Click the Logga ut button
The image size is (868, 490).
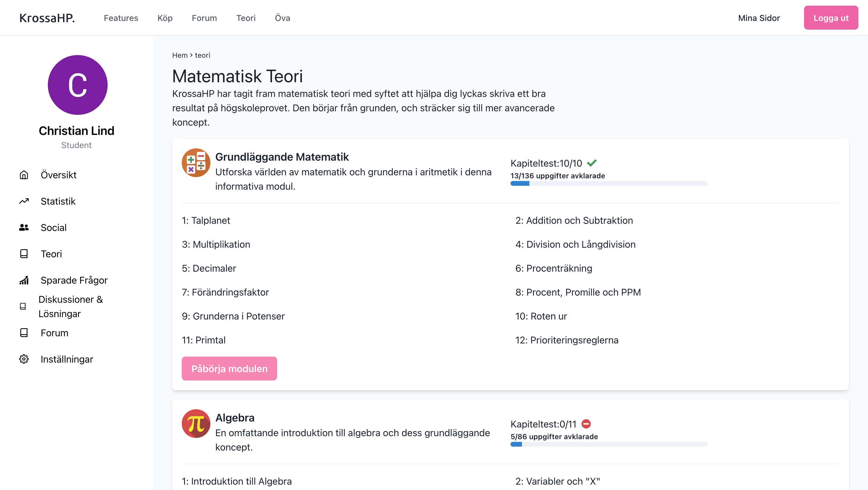831,18
